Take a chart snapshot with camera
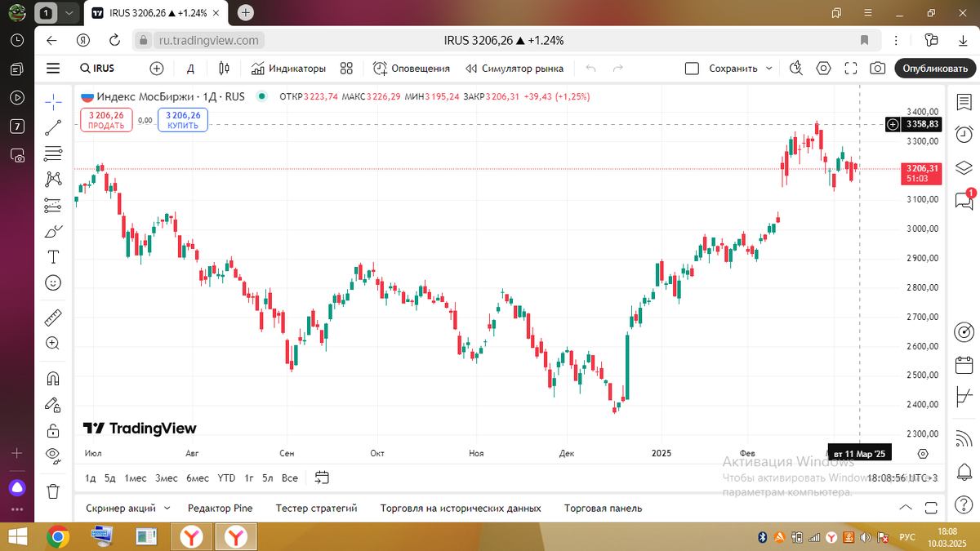Viewport: 980px width, 551px height. 877,69
